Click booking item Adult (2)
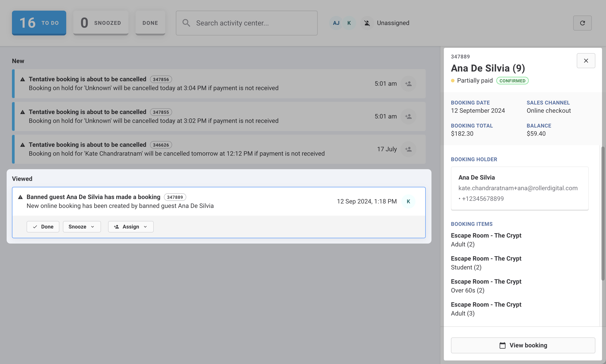Screen dimensions: 606x364 click(463, 244)
